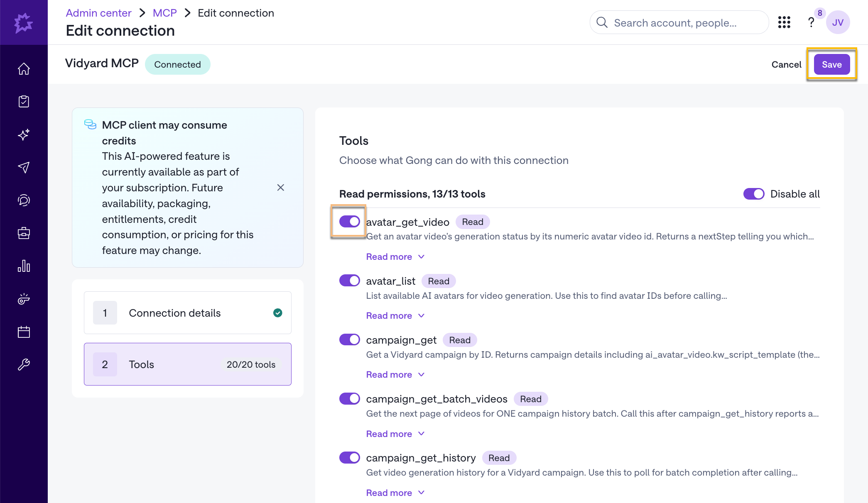Expand Read more under campaign_get_history
The height and width of the screenshot is (503, 868).
395,493
